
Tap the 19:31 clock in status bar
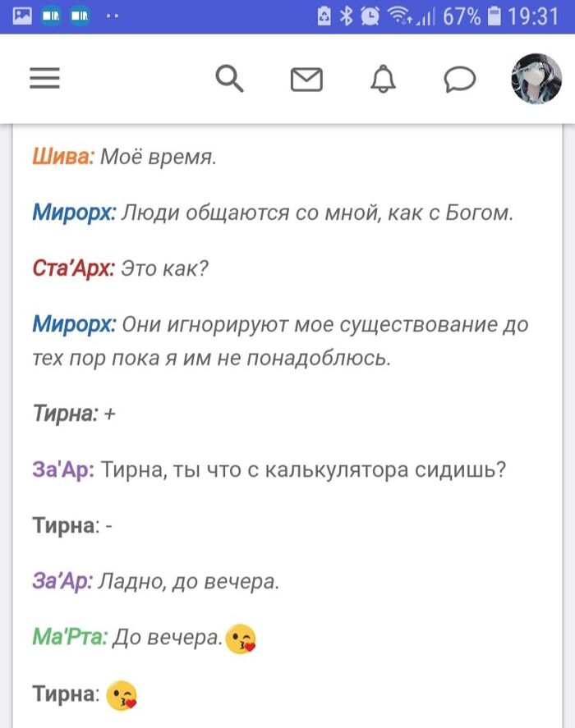tap(533, 16)
